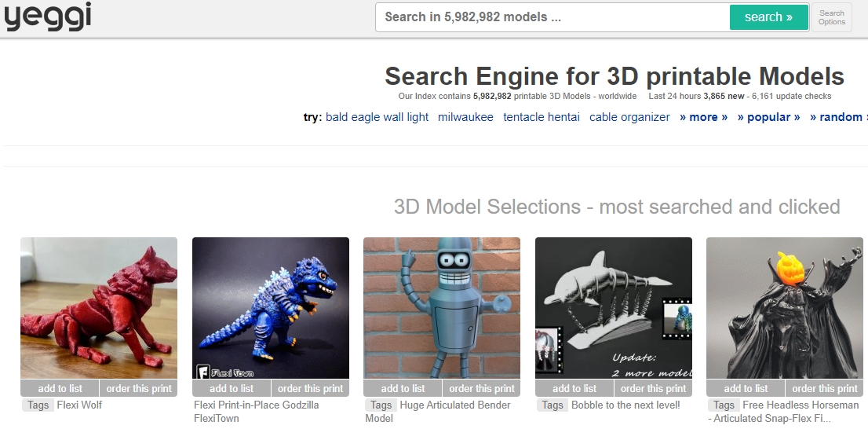Image resolution: width=868 pixels, height=429 pixels.
Task: Open 'Free Headless Horseman' title link
Action: [x=783, y=412]
